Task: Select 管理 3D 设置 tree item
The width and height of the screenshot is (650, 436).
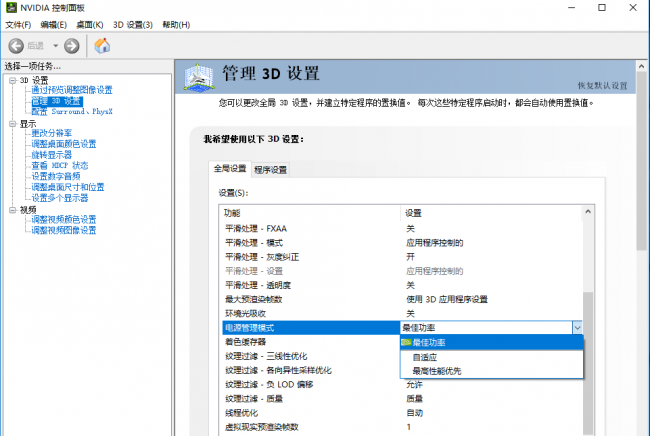Action: pos(57,101)
